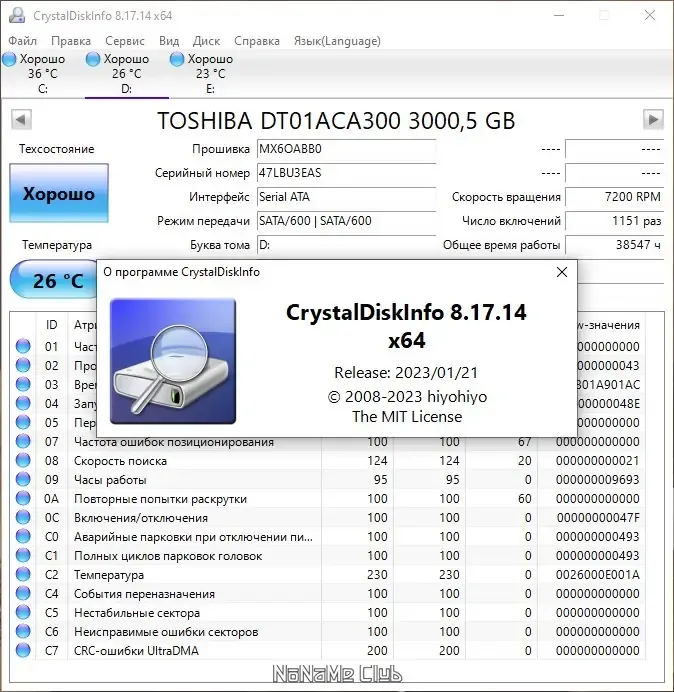
Task: Click blue health icon of disk C:
Action: 9,59
